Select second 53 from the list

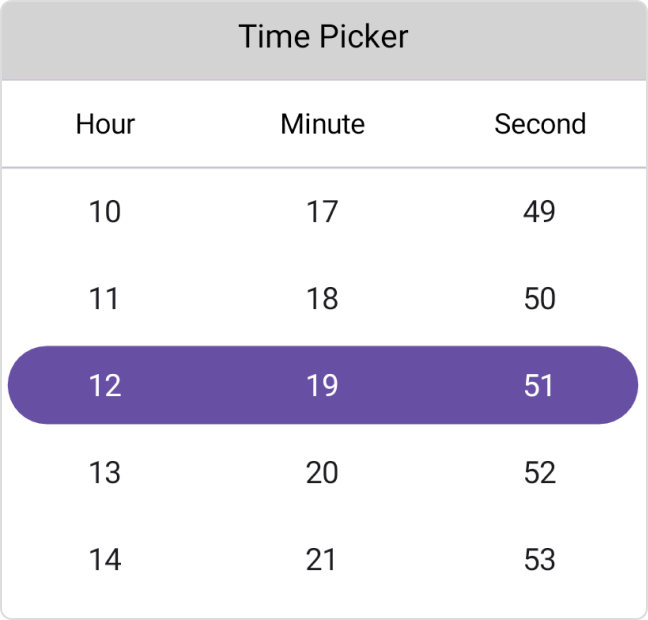click(x=539, y=559)
